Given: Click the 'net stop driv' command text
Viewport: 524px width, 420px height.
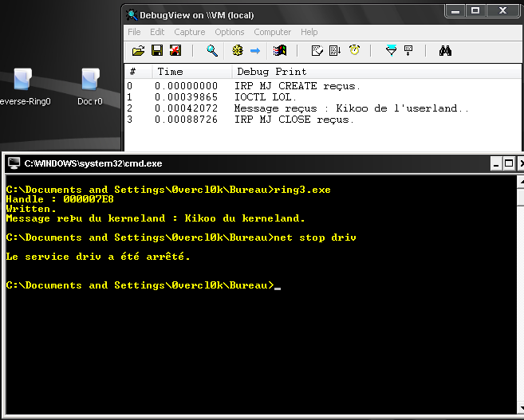Looking at the screenshot, I should click(315, 237).
